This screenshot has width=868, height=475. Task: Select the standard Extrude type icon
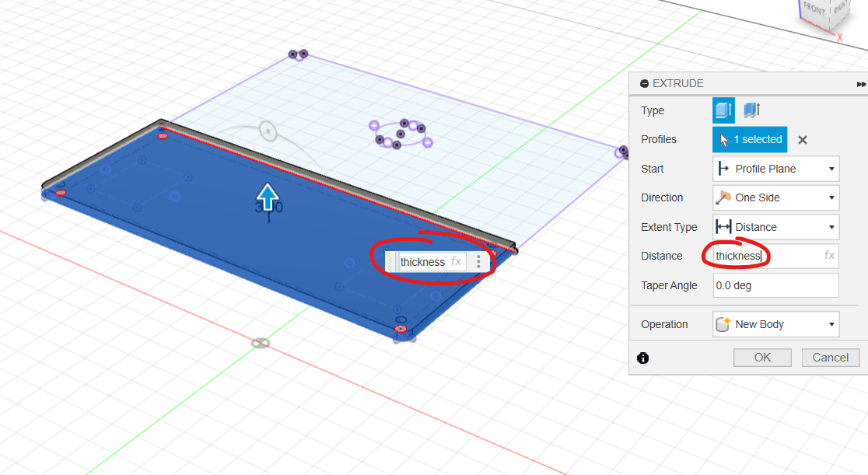pyautogui.click(x=723, y=110)
